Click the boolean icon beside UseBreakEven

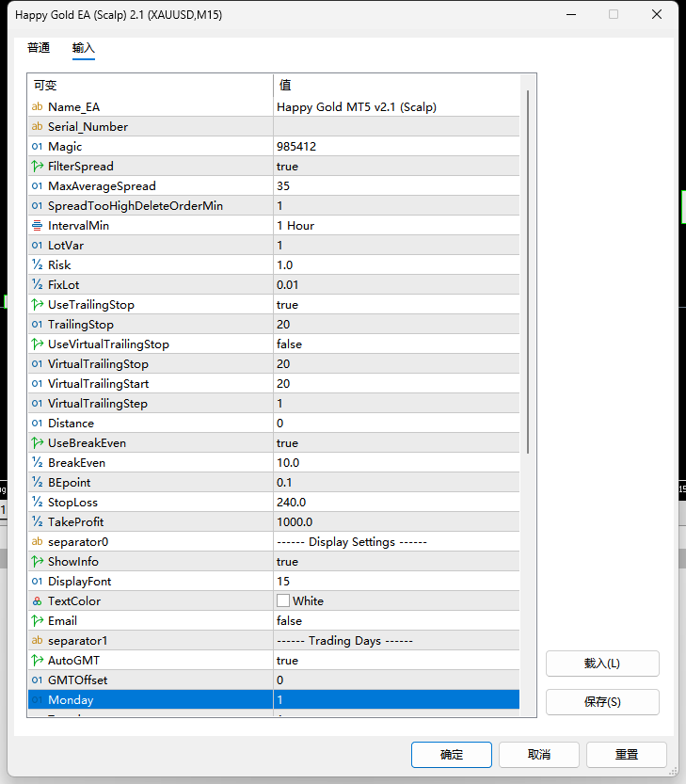[x=37, y=442]
